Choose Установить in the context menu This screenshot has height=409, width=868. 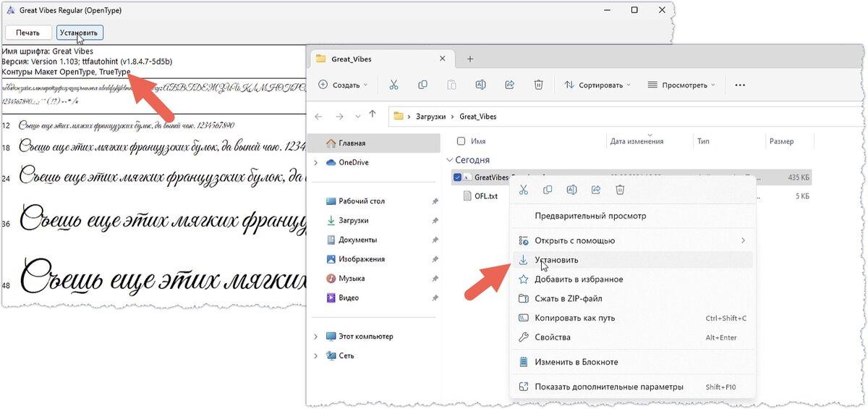point(633,259)
